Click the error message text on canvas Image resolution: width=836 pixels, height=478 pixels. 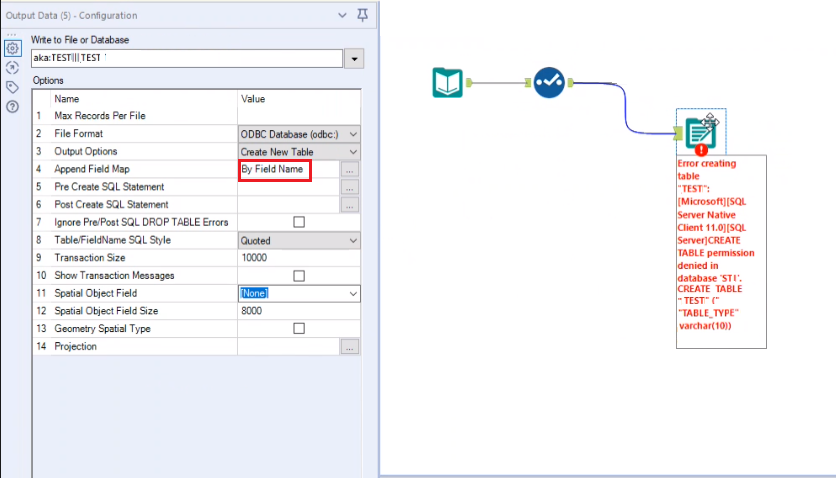[x=716, y=245]
